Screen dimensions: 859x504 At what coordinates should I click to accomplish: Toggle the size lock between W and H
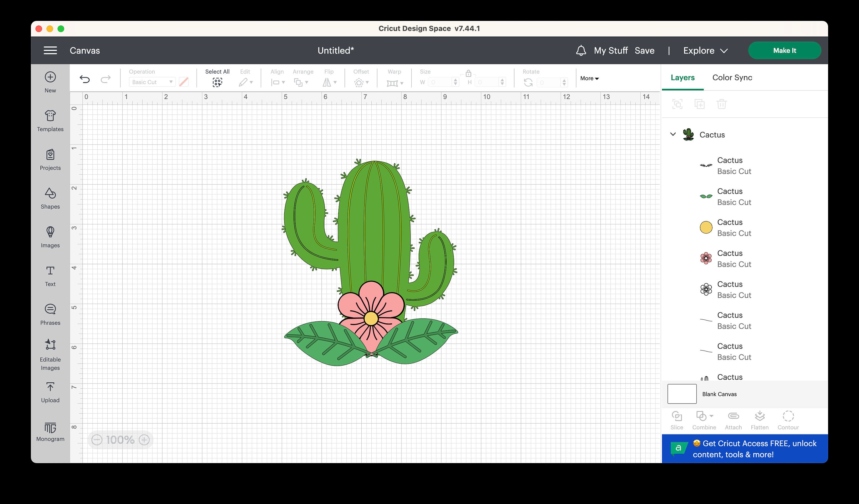(x=468, y=73)
